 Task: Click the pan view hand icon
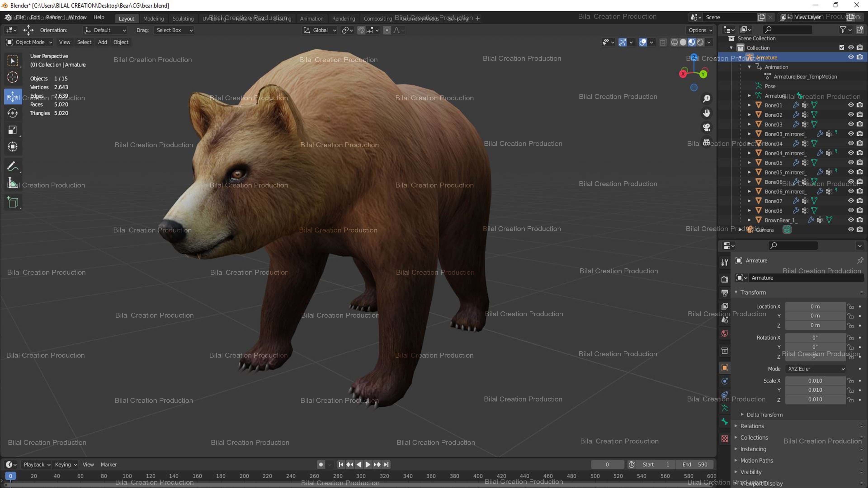pyautogui.click(x=706, y=113)
